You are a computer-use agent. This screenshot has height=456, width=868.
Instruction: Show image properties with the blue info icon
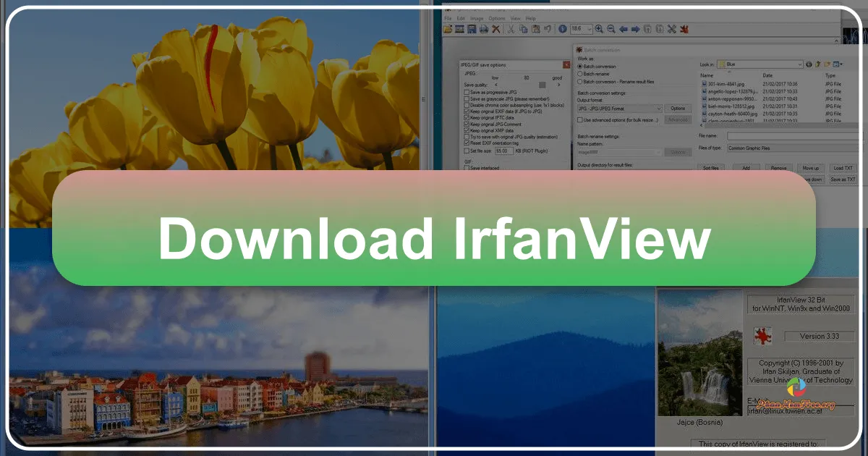tap(562, 29)
